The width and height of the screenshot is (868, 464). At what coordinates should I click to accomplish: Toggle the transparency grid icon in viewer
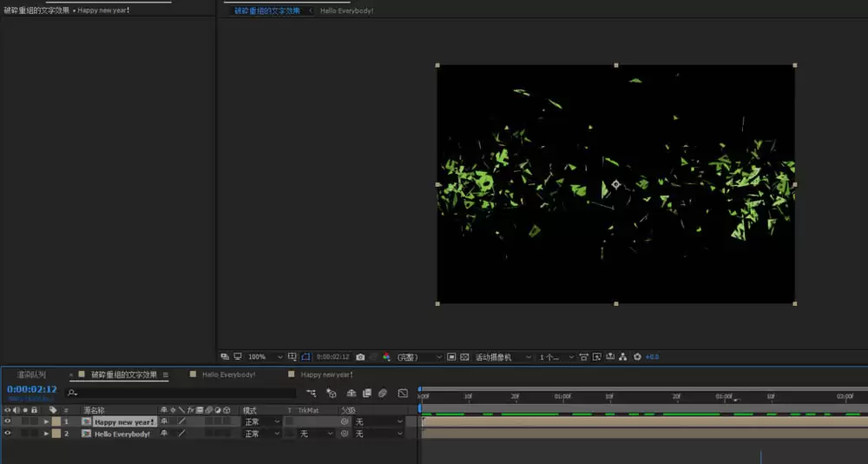[x=464, y=357]
